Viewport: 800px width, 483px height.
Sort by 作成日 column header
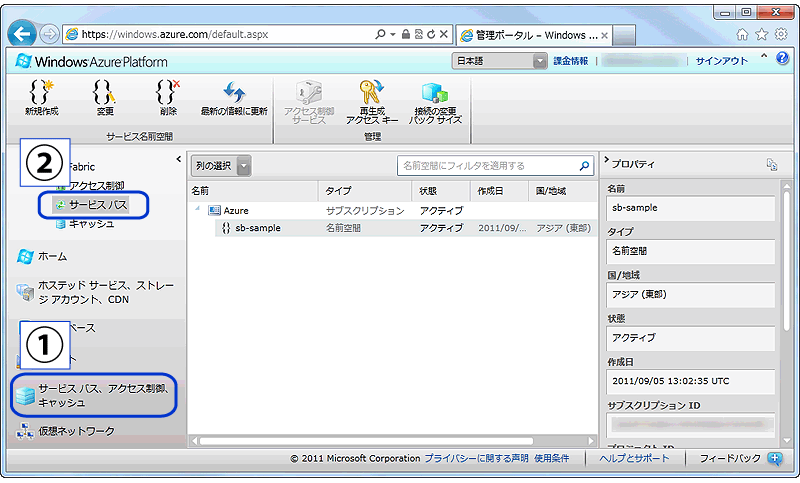coord(499,191)
